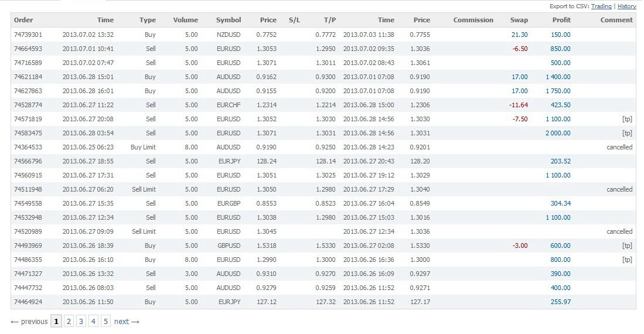Go to page 2 of results
The height and width of the screenshot is (334, 644).
click(69, 321)
